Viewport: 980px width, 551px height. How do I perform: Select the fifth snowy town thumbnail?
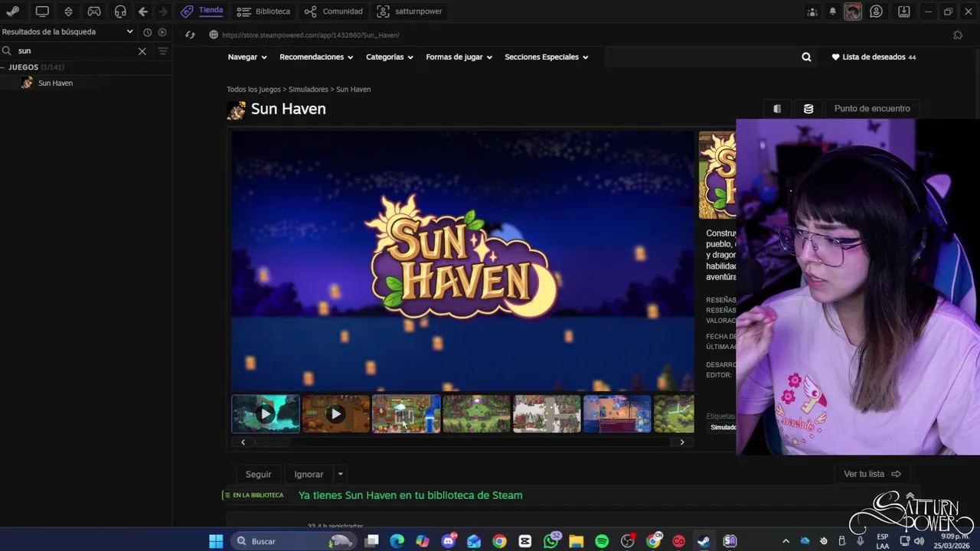[547, 414]
